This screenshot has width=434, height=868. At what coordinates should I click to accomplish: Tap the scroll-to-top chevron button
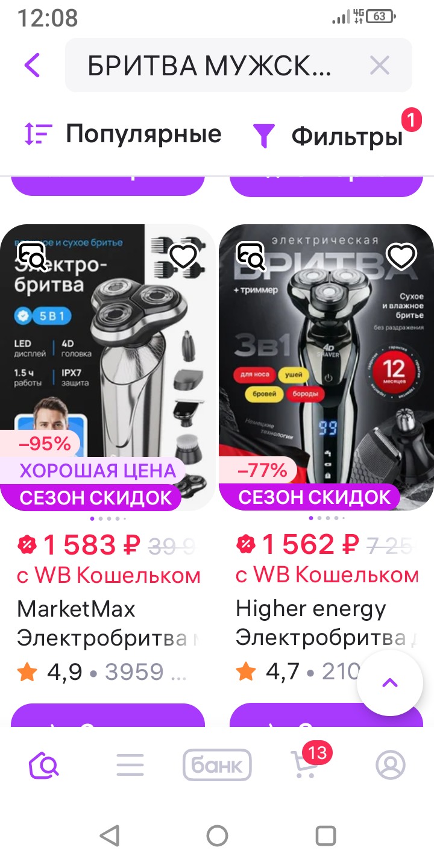(390, 683)
